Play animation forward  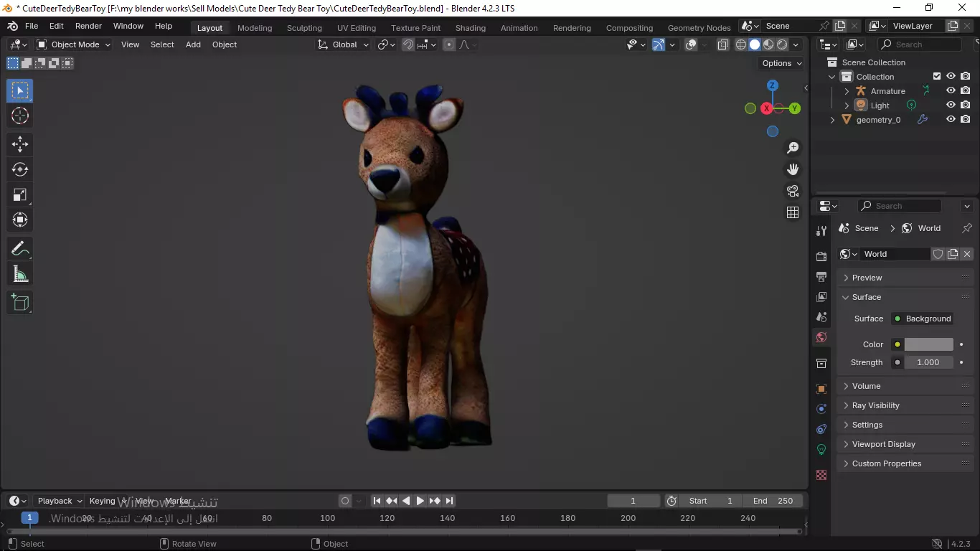[420, 501]
